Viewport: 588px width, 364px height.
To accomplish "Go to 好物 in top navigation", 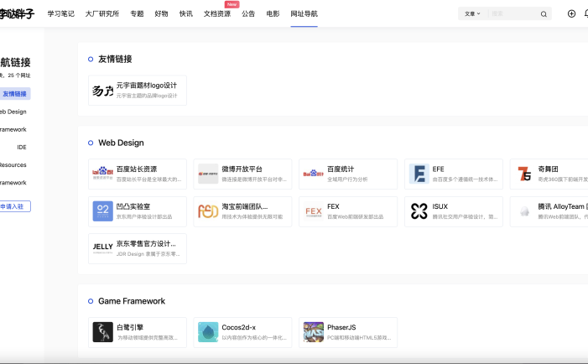I will 161,14.
